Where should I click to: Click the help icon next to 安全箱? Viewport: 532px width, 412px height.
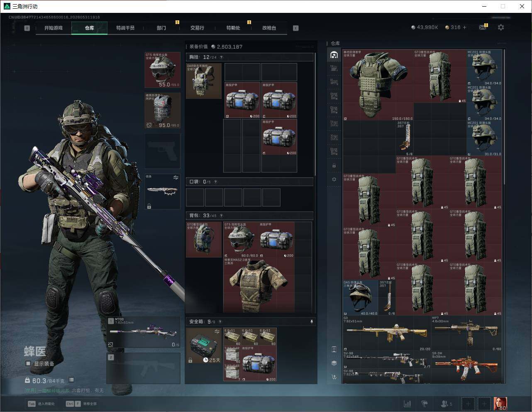pos(220,321)
